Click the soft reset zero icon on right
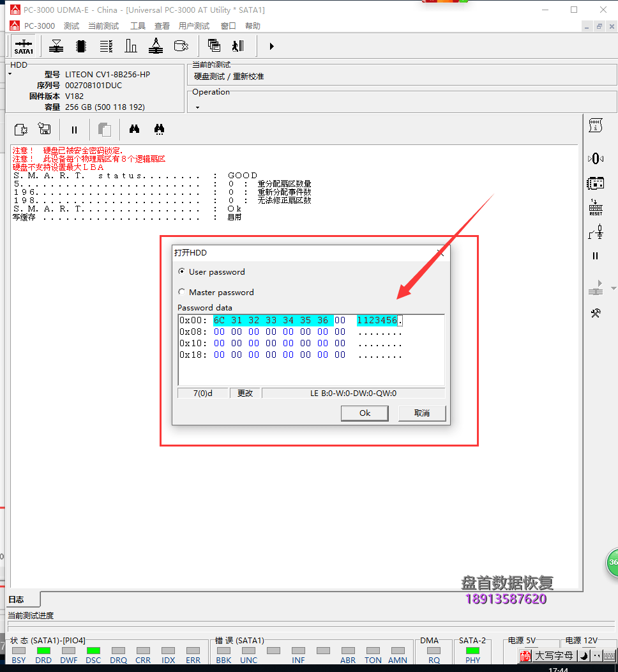 [595, 159]
